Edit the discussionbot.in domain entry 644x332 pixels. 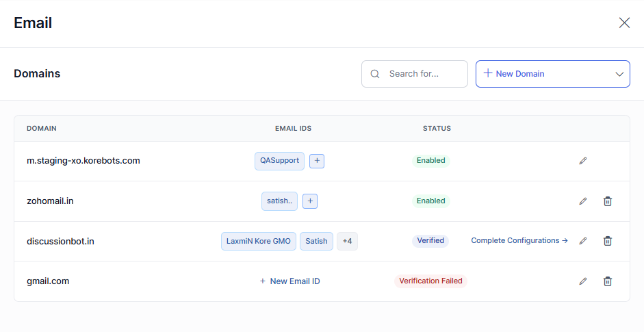click(x=583, y=241)
